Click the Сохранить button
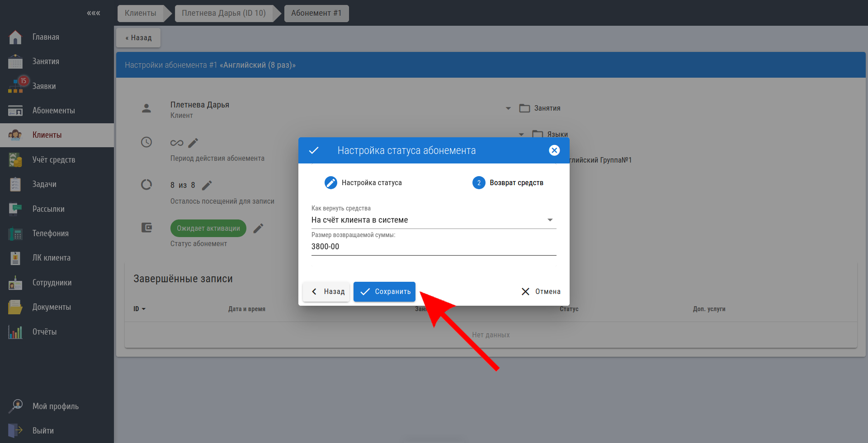The height and width of the screenshot is (443, 868). click(x=384, y=292)
